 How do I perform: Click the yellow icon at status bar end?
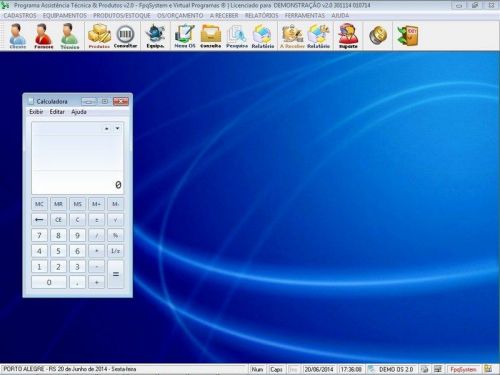(488, 369)
